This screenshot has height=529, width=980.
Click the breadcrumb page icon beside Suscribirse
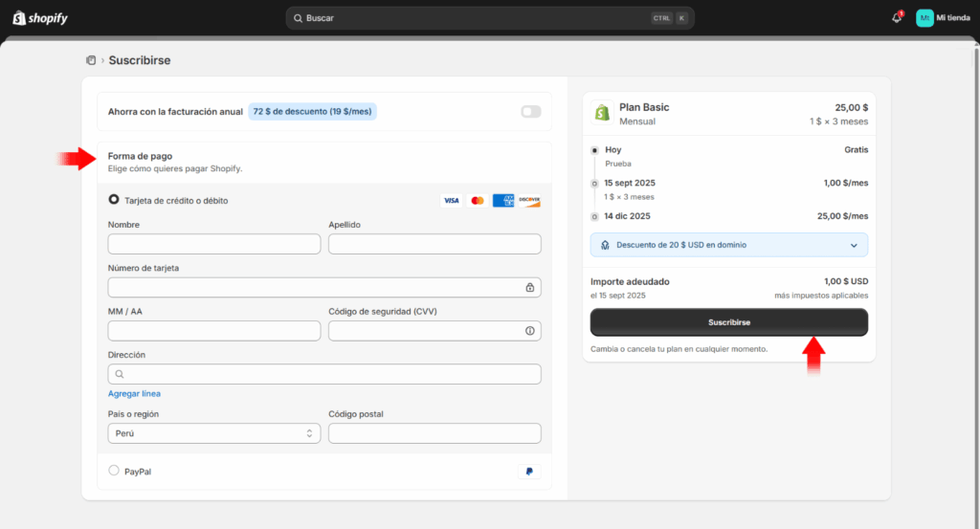tap(91, 60)
